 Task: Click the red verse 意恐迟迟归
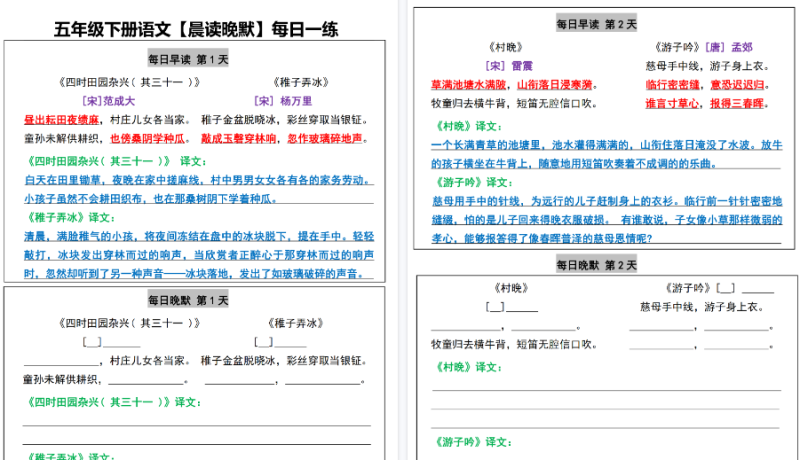pyautogui.click(x=737, y=85)
